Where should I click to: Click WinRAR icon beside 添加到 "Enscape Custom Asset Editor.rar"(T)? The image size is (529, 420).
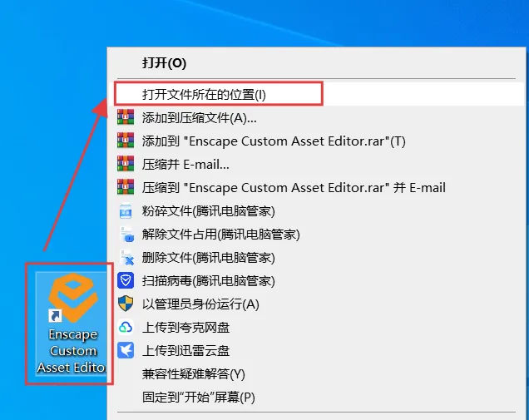126,141
